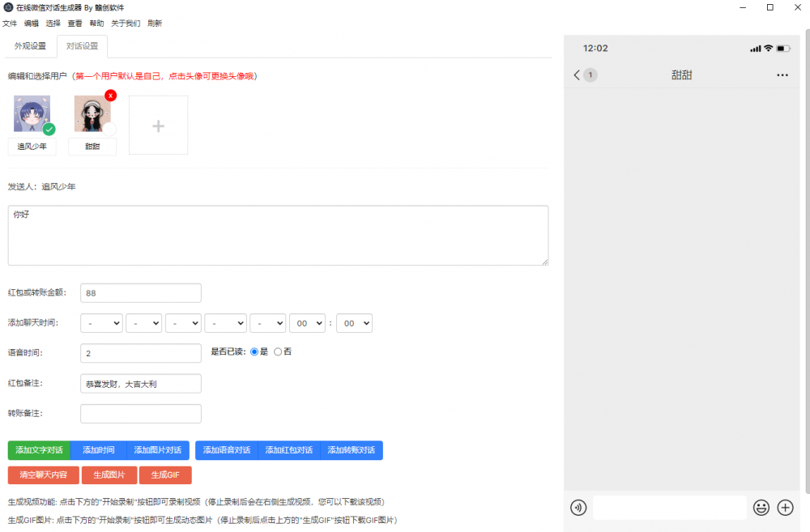The width and height of the screenshot is (810, 532).
Task: Click the 添加图片对话 button
Action: pyautogui.click(x=158, y=450)
